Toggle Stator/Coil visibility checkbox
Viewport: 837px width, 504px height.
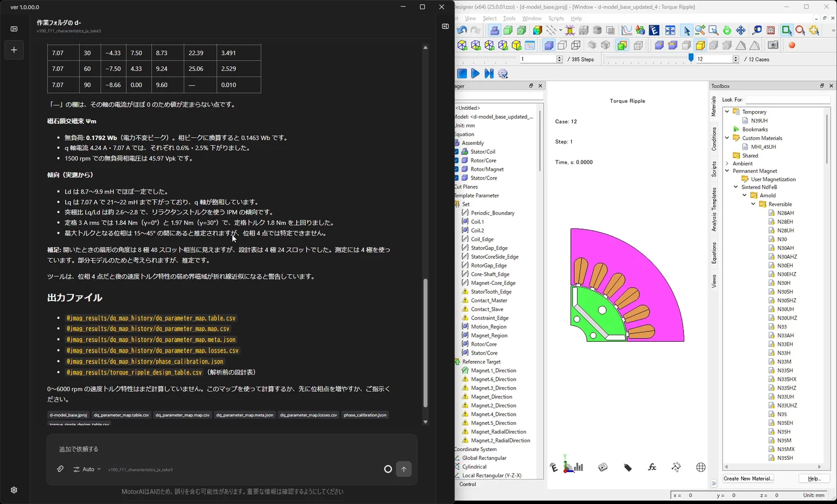point(457,152)
